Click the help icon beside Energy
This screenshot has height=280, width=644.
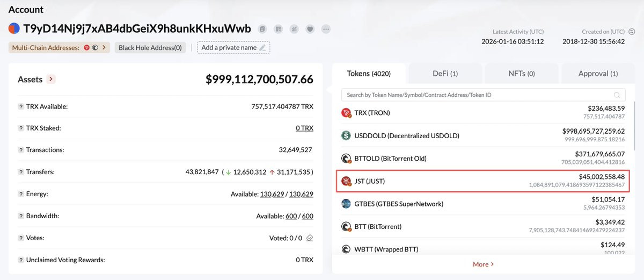tap(20, 194)
